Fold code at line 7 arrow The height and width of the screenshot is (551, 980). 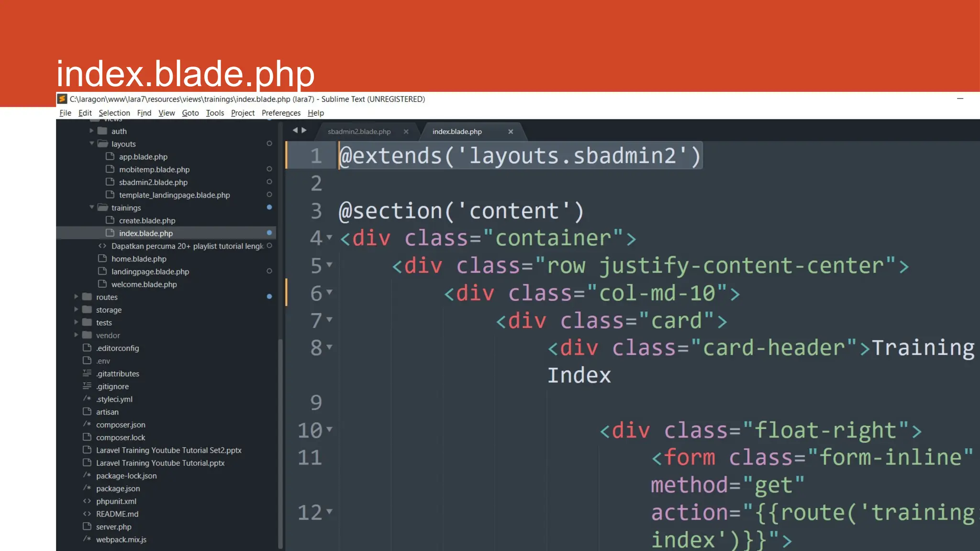[329, 320]
